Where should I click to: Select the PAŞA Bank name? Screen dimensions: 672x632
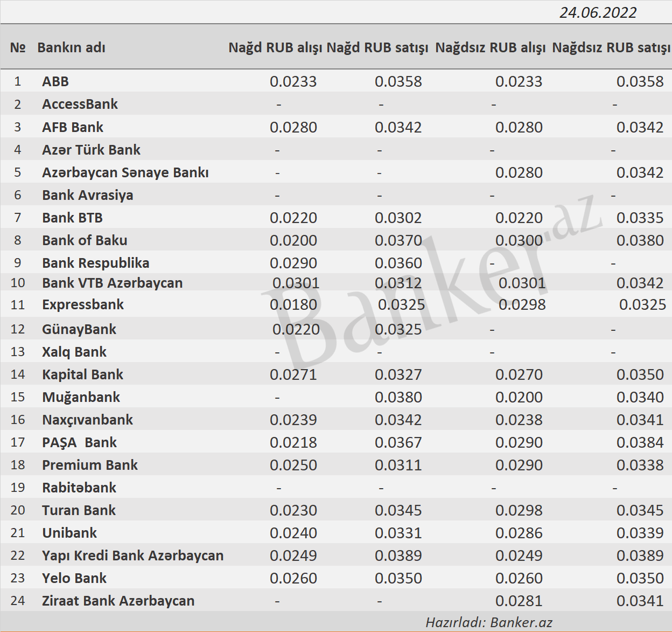click(x=80, y=442)
